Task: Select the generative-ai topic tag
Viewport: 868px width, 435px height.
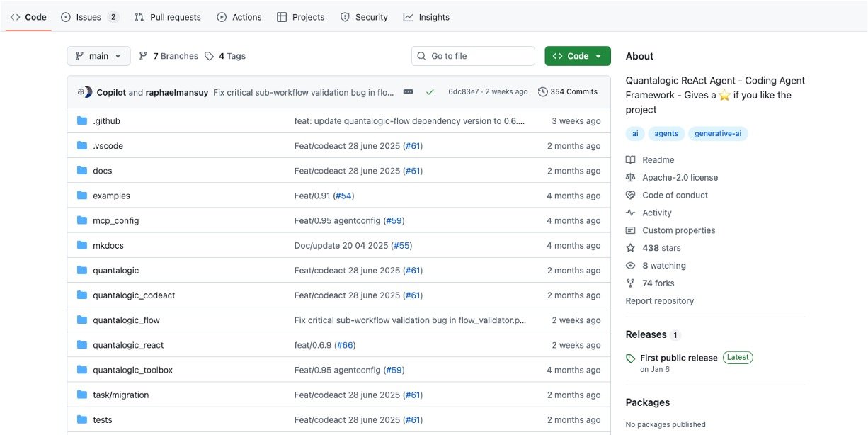Action: coord(717,133)
